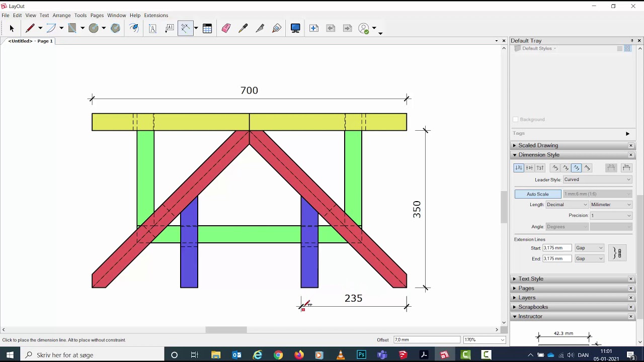Select the Table tool
The height and width of the screenshot is (362, 644).
pyautogui.click(x=207, y=29)
